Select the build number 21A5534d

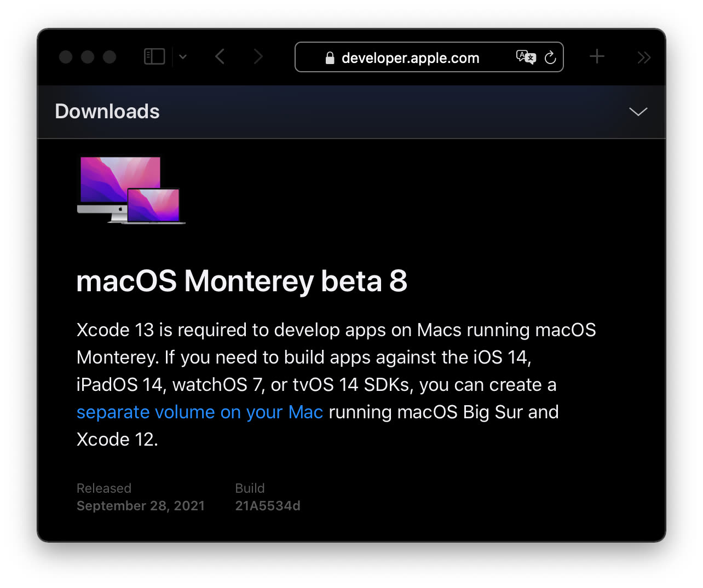(268, 506)
